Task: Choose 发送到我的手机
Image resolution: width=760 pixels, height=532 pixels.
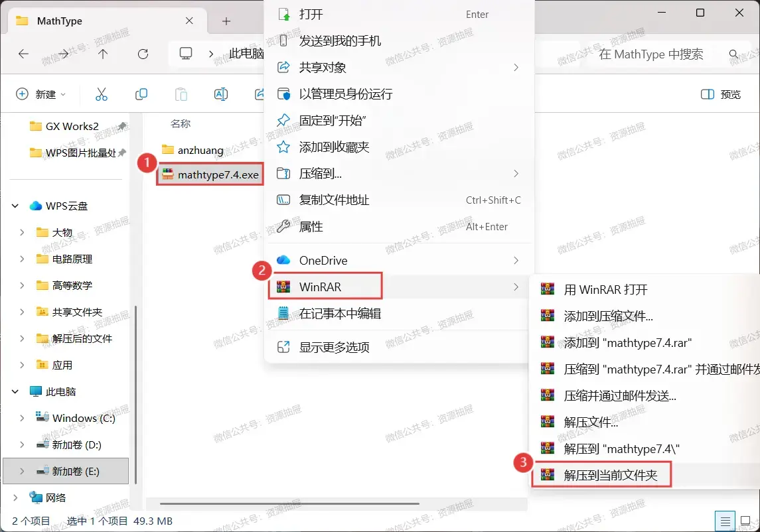Action: coord(399,40)
